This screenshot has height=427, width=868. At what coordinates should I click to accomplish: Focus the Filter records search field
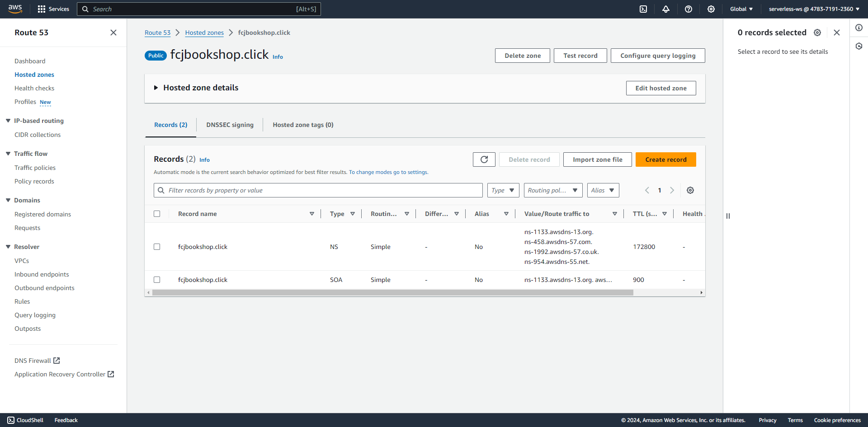[318, 190]
